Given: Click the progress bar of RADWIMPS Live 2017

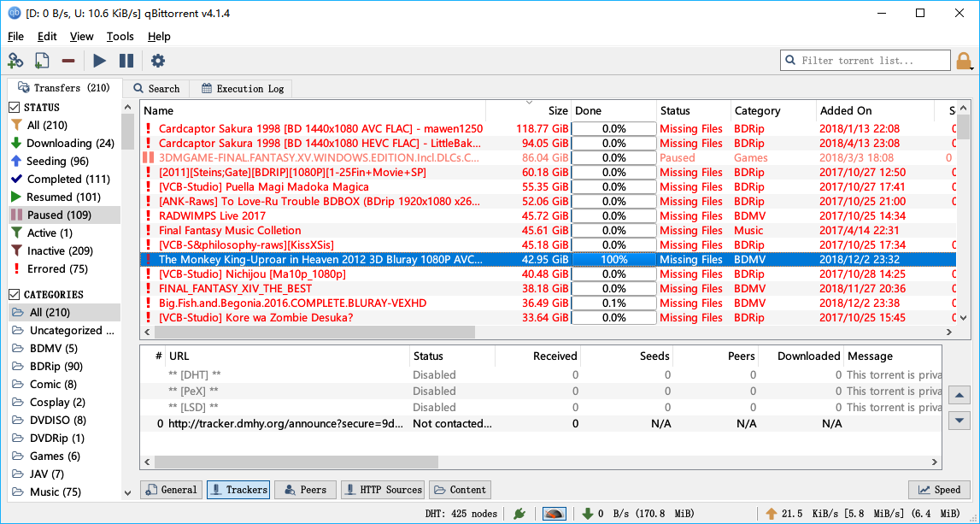Looking at the screenshot, I should point(614,215).
